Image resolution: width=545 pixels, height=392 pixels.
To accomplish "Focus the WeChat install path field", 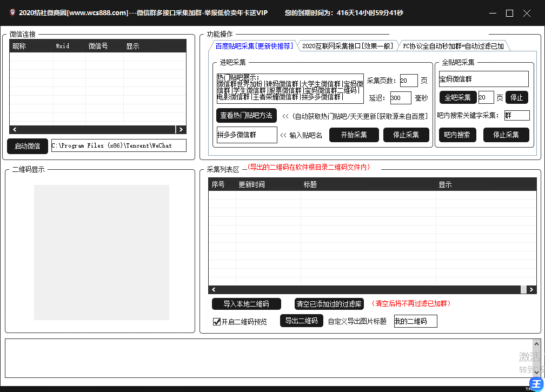I will [x=119, y=145].
